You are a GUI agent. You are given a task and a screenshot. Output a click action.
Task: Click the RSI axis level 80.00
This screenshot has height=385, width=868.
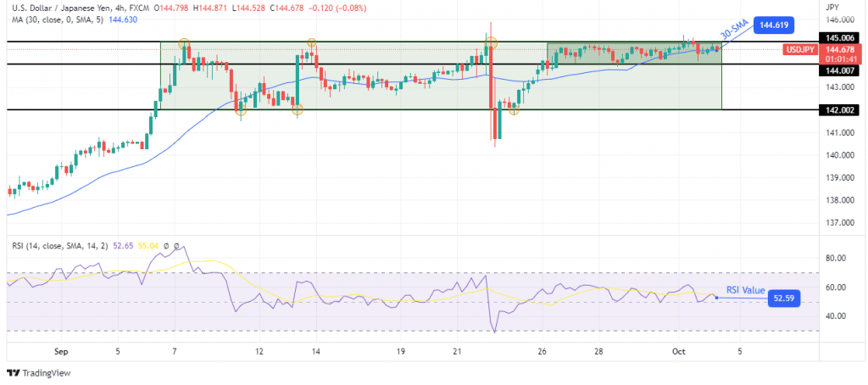(x=835, y=258)
